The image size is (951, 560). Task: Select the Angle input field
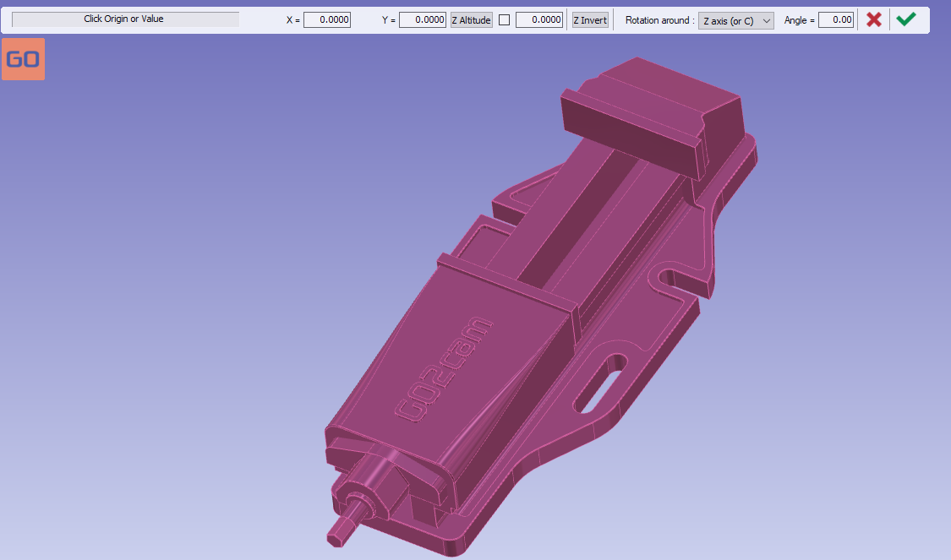point(835,20)
